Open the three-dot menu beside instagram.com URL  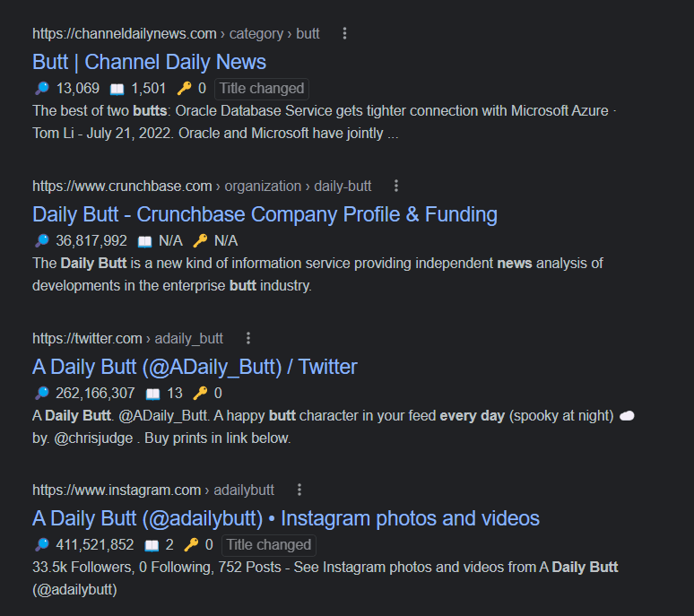point(299,490)
